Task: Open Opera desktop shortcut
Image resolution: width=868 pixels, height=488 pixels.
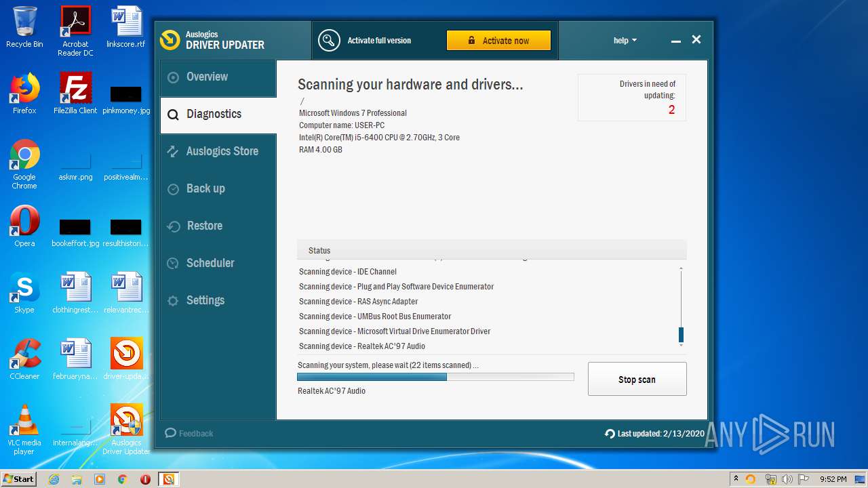Action: [24, 226]
